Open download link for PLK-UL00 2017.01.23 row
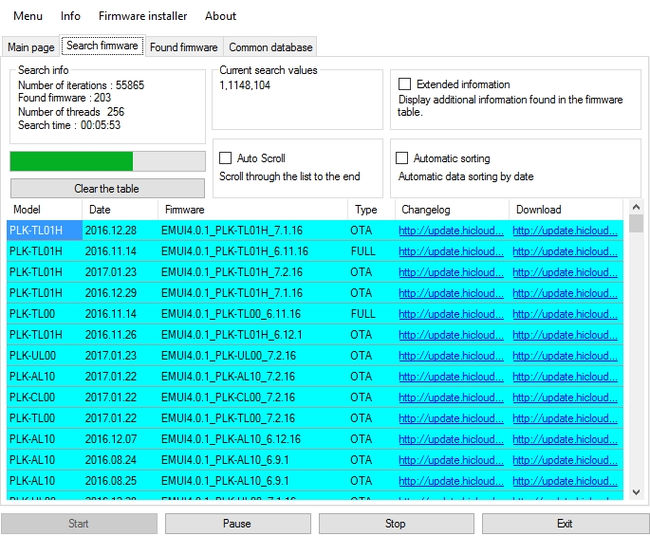The image size is (650, 536). [565, 355]
